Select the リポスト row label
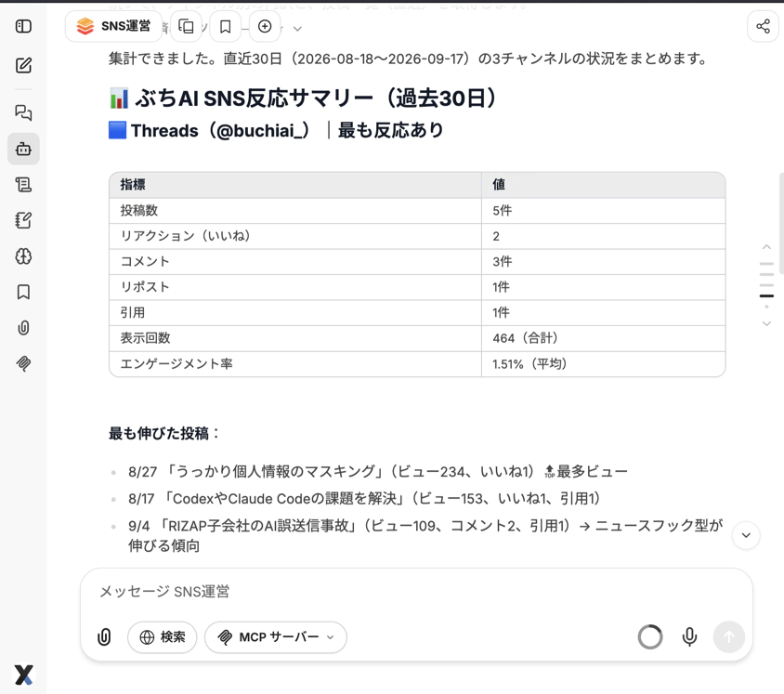 [x=145, y=287]
